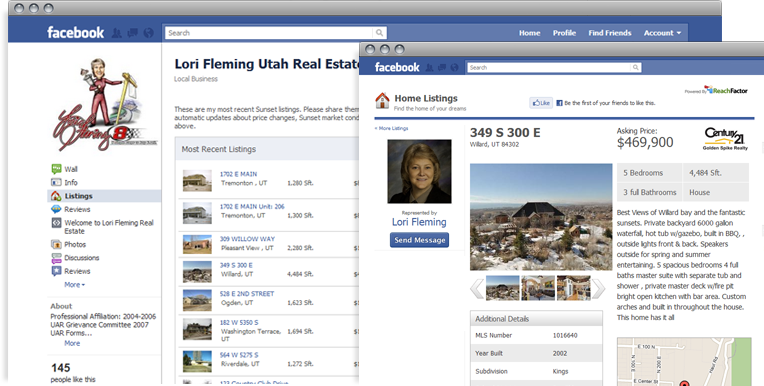This screenshot has width=764, height=386.
Task: Click the Info icon in sidebar
Action: click(x=56, y=182)
